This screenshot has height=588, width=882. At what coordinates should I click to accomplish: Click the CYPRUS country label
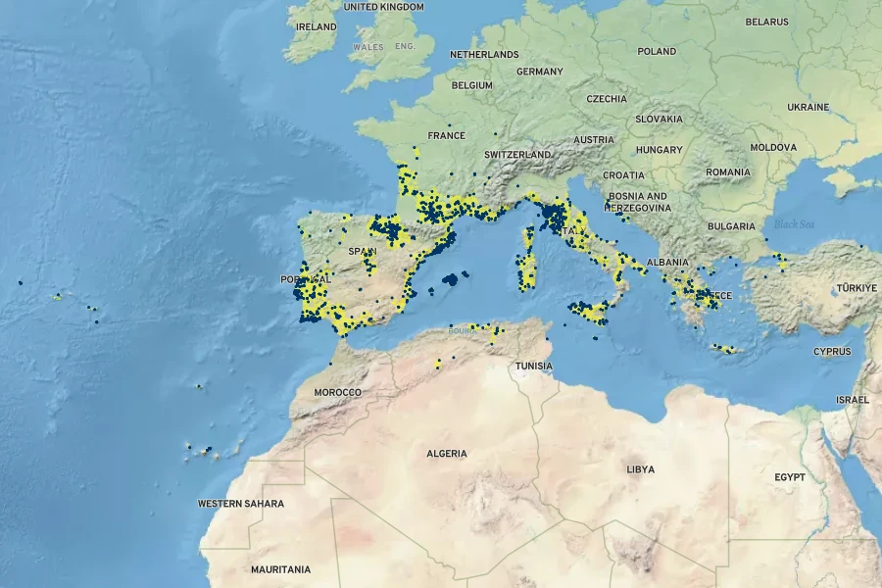click(x=832, y=351)
